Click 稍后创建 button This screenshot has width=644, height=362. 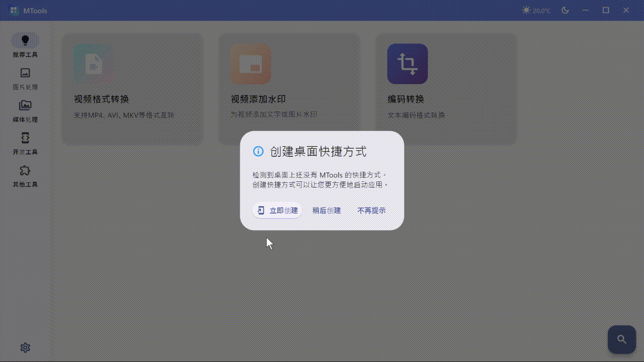(x=327, y=211)
